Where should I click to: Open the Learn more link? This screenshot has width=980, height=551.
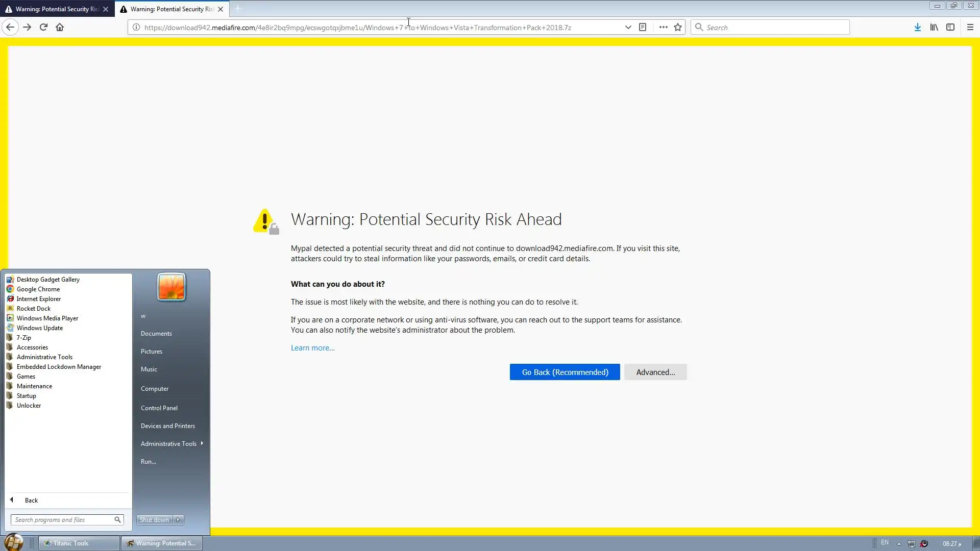[x=312, y=348]
